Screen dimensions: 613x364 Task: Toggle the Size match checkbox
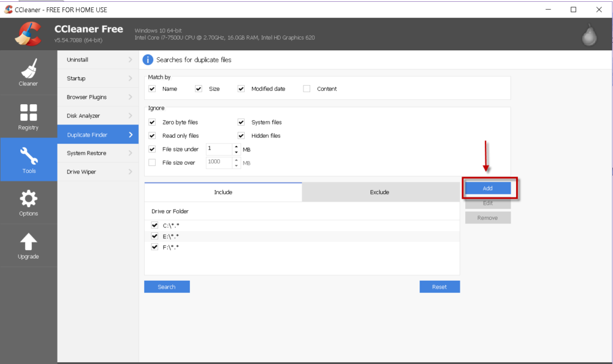[199, 89]
